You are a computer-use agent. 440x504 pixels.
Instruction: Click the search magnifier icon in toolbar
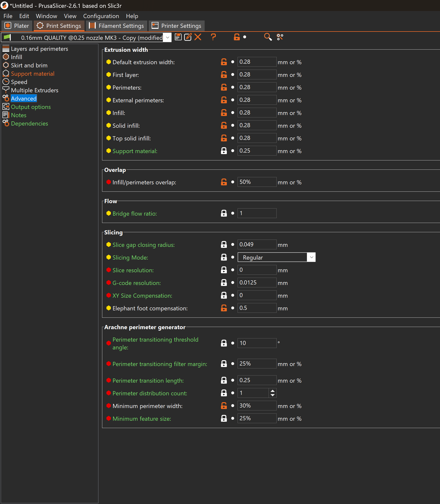point(268,37)
